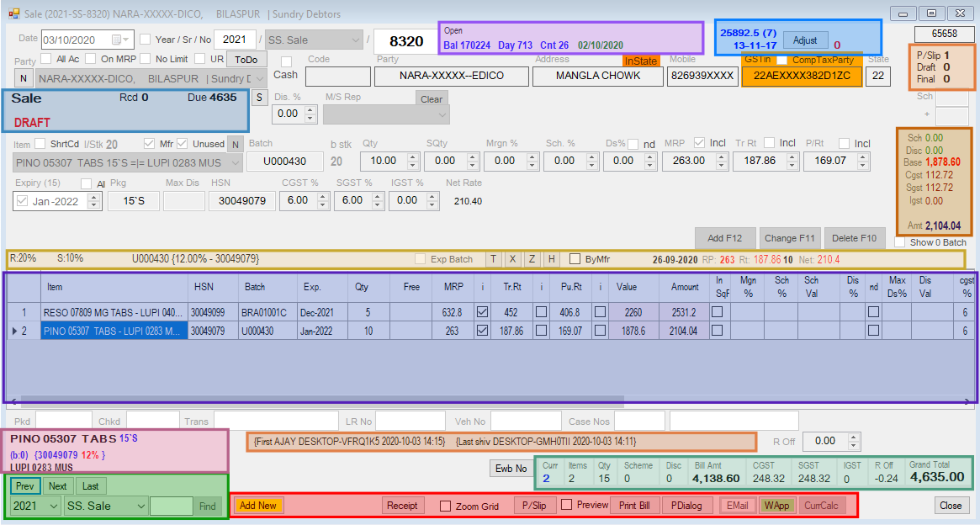Image resolution: width=980 pixels, height=525 pixels.
Task: Expand the Party name dropdown
Action: [260, 78]
